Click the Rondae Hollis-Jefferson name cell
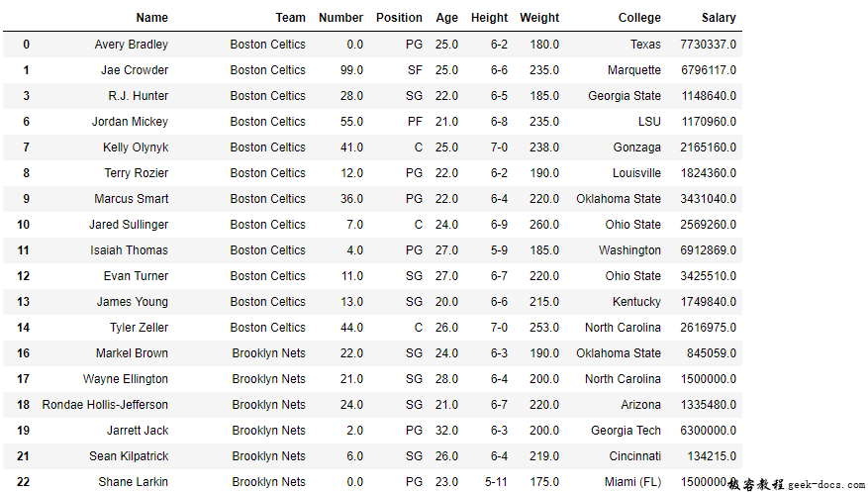The height and width of the screenshot is (492, 868). (x=105, y=405)
